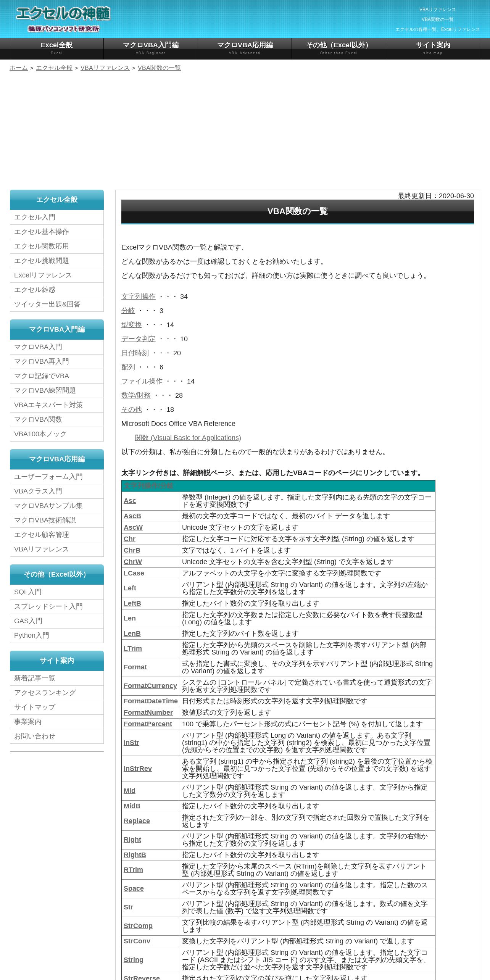Open the マクロVBA応用編 navigation menu
The image size is (490, 980).
tap(245, 48)
